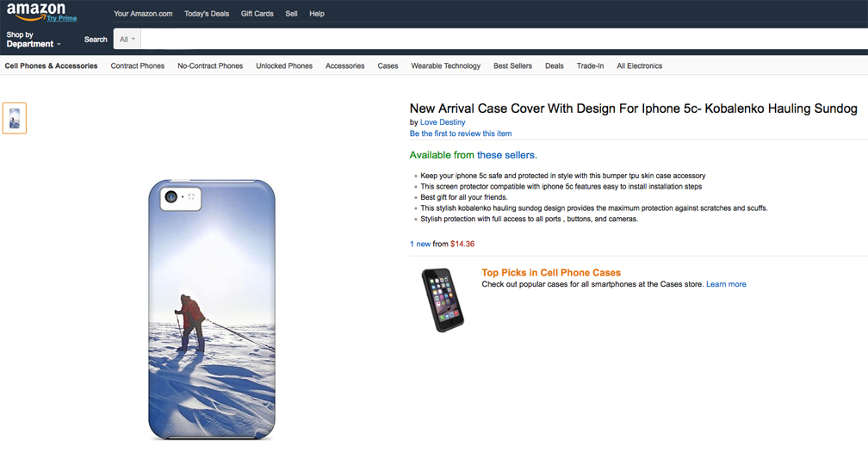
Task: Select the Sell menu link
Action: click(x=291, y=14)
